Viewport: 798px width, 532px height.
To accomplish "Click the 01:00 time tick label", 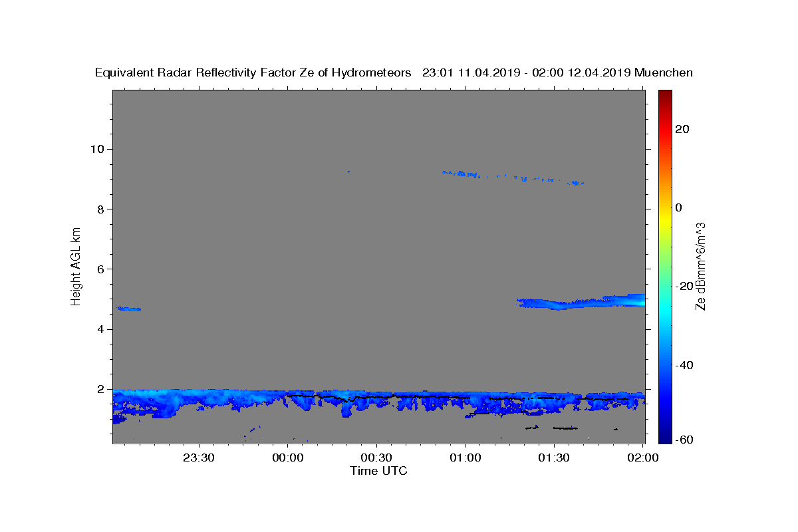I will click(x=465, y=458).
